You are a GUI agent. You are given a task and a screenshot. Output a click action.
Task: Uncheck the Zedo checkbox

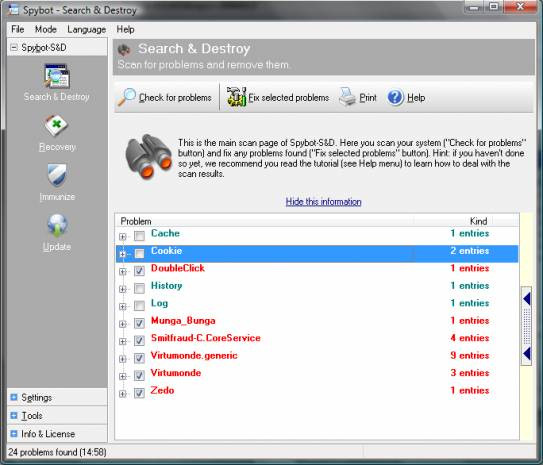pos(140,393)
